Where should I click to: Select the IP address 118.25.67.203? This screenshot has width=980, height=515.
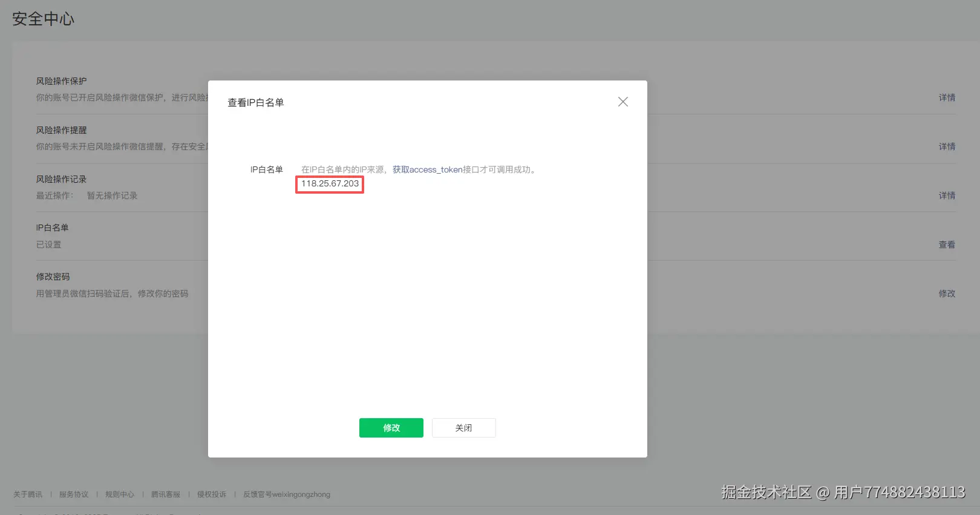330,184
